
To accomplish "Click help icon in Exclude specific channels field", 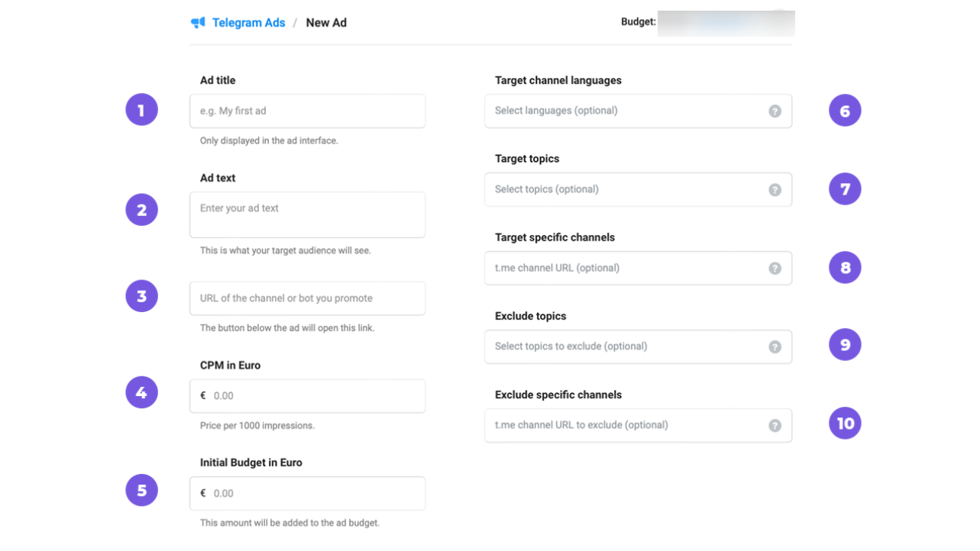I will [775, 426].
